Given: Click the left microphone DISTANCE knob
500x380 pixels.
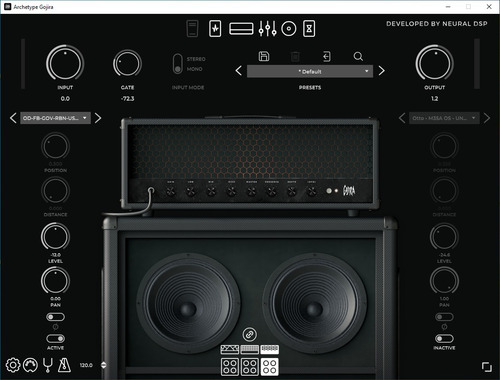Looking at the screenshot, I should click(55, 190).
